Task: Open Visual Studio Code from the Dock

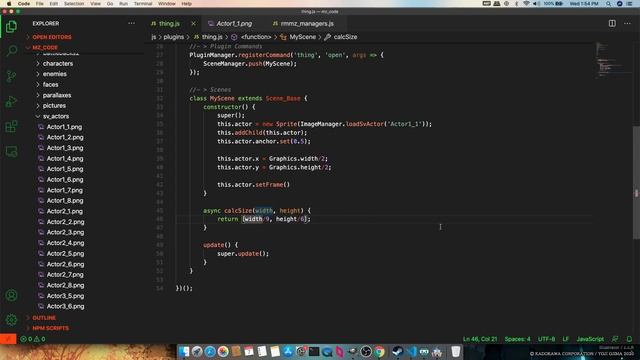Action: [x=411, y=351]
